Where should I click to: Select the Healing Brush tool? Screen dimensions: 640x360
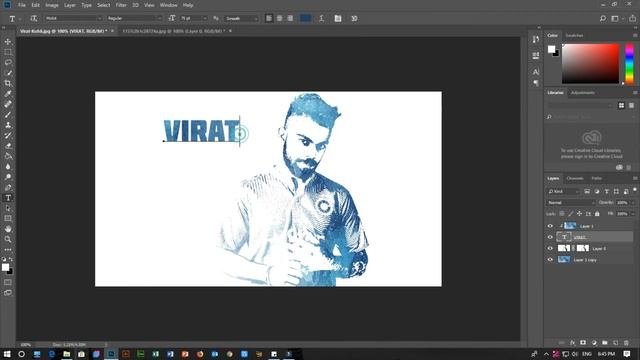[8, 104]
